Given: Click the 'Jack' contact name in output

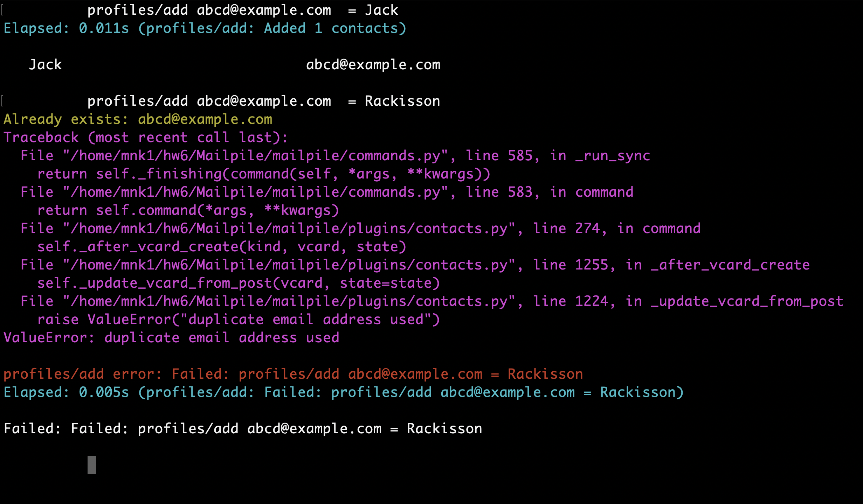Looking at the screenshot, I should pos(46,65).
